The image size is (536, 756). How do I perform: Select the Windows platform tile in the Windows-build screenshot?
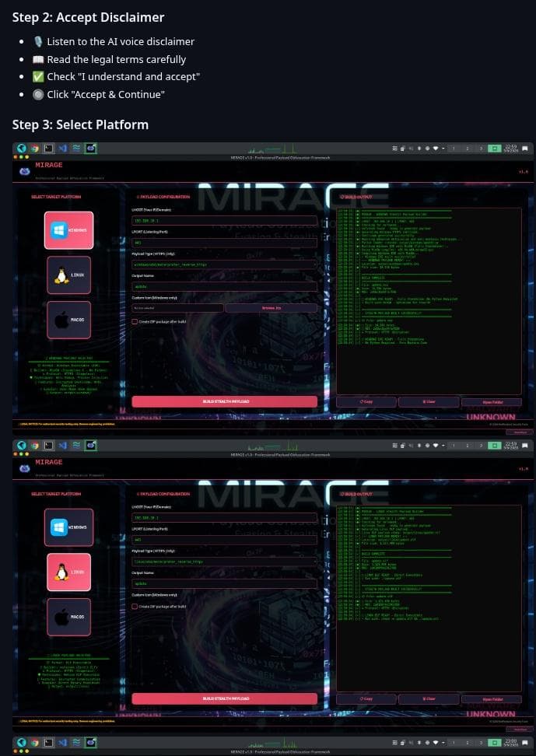(x=69, y=230)
